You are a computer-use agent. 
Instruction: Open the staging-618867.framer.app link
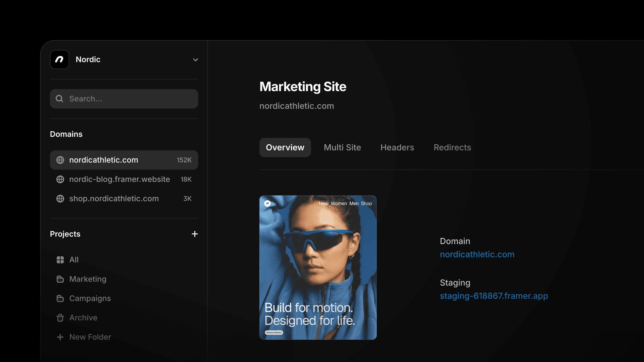pyautogui.click(x=494, y=296)
